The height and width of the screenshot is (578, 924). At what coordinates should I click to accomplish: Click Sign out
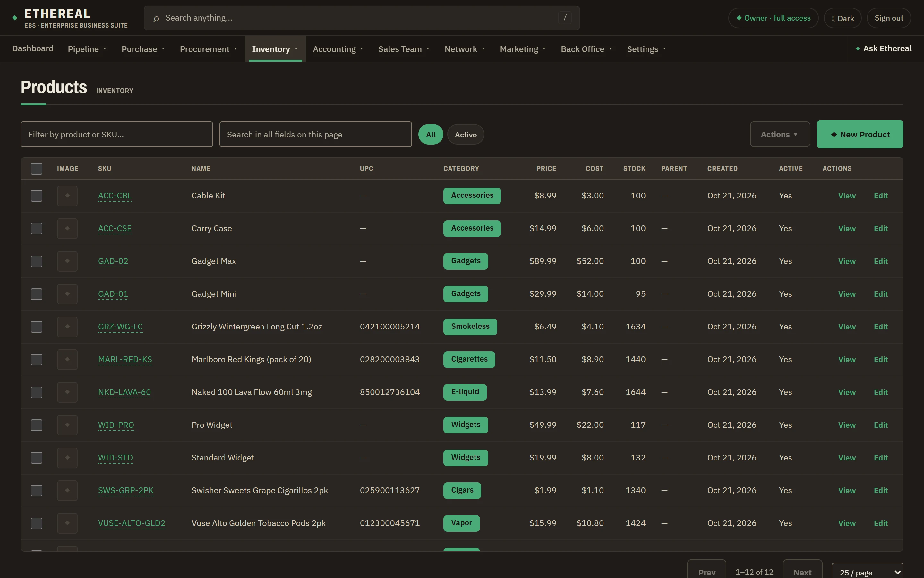pos(888,18)
